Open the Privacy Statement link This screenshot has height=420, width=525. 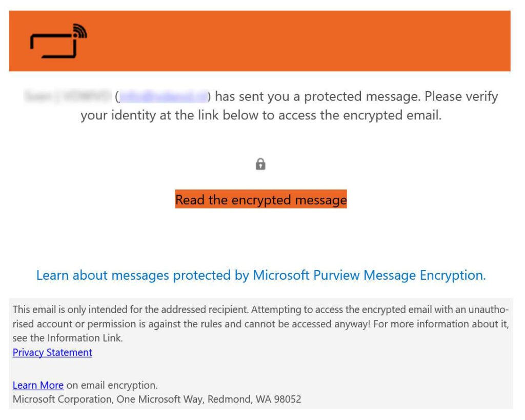52,352
